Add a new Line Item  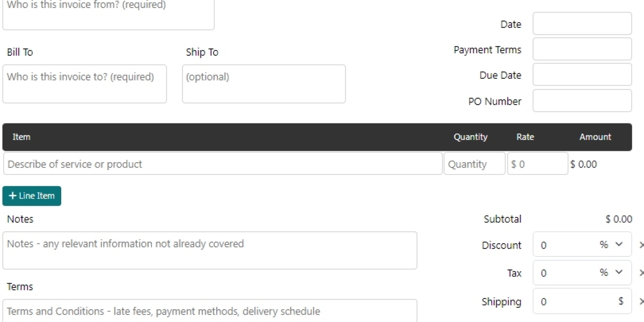[32, 196]
